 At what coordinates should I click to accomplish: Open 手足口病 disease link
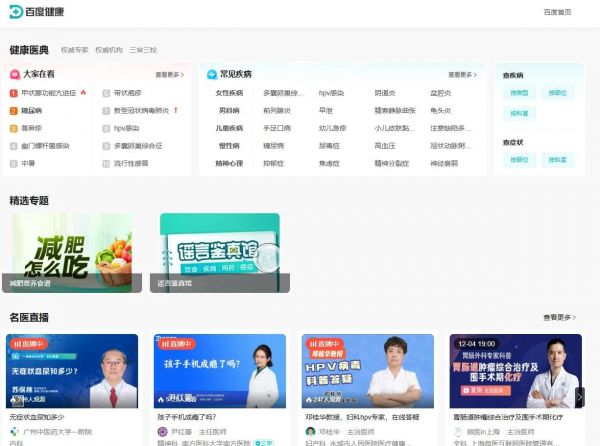click(277, 128)
